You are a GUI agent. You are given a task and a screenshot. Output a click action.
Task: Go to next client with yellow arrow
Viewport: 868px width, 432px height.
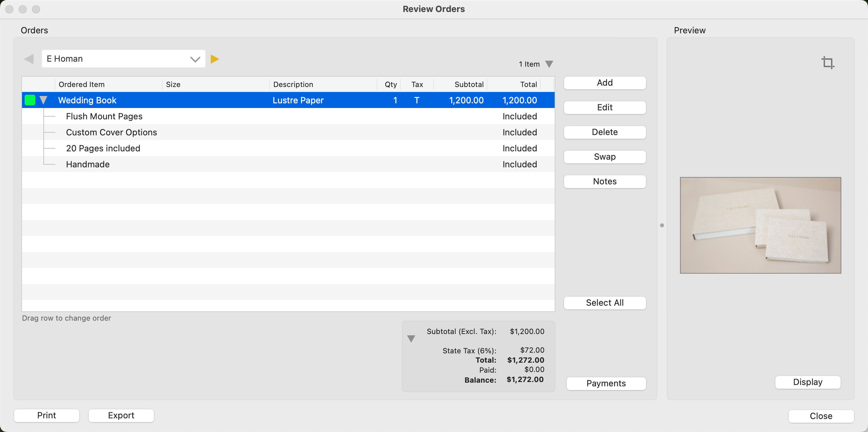(215, 59)
